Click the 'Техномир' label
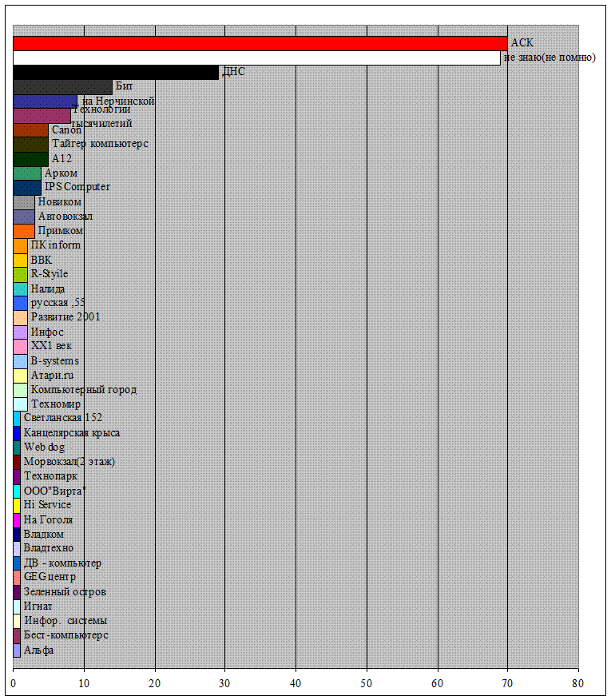The width and height of the screenshot is (611, 700). (x=56, y=404)
